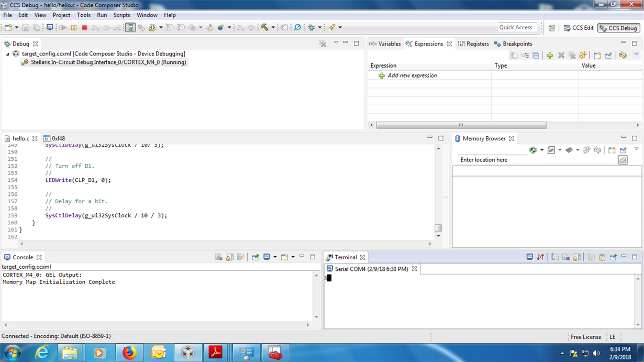Click Add new expression row
This screenshot has height=362, width=644.
[412, 75]
